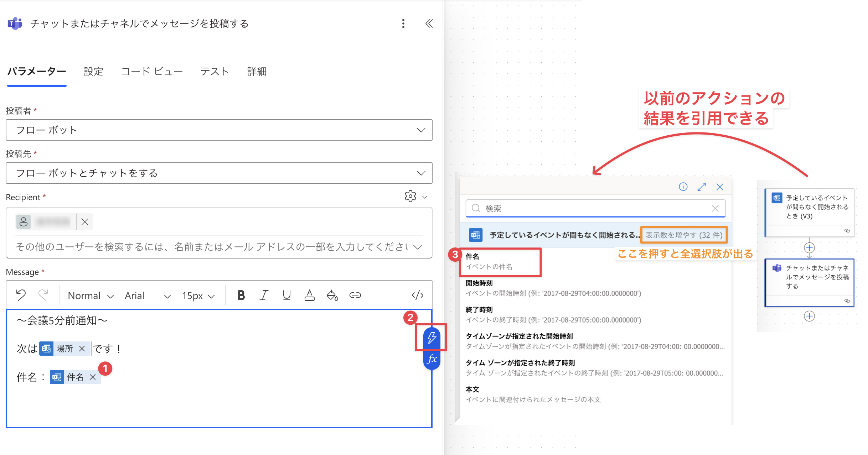Click the undo arrow in editor
The height and width of the screenshot is (455, 868).
click(21, 295)
